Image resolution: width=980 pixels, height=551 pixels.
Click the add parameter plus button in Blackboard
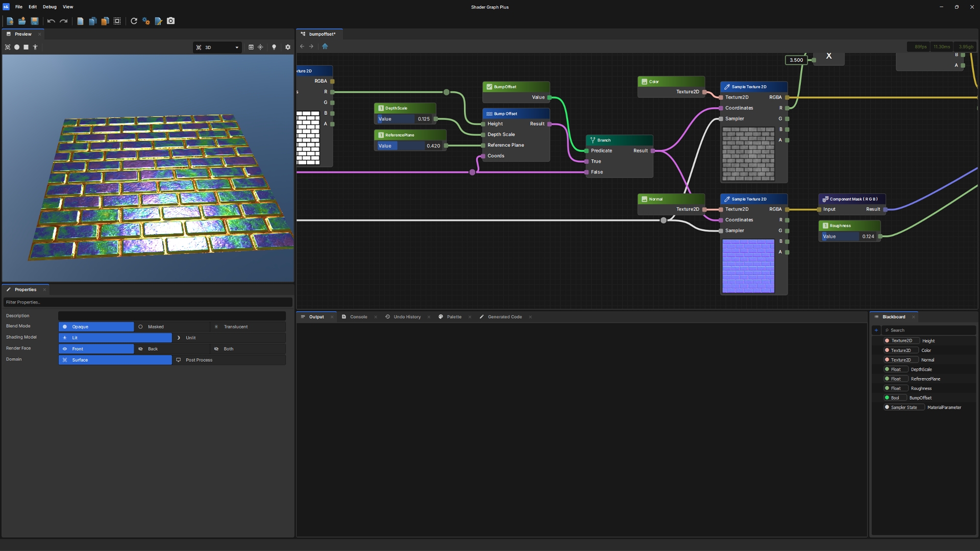(876, 330)
